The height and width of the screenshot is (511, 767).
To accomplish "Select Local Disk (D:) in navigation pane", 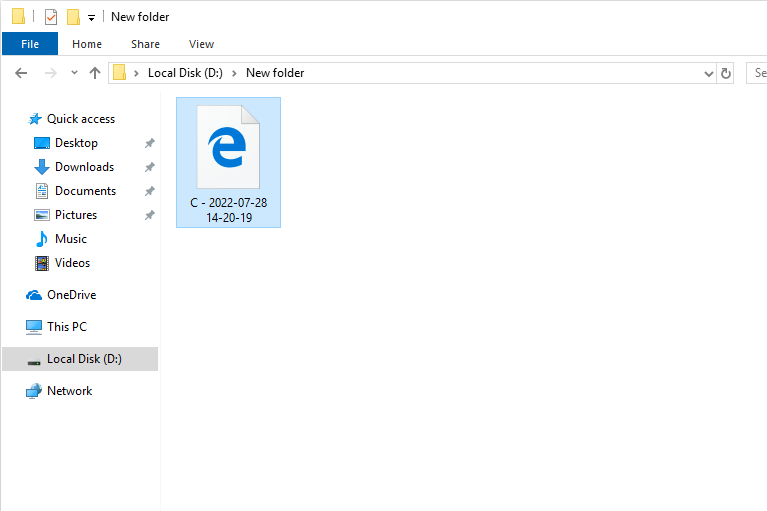I will [80, 359].
